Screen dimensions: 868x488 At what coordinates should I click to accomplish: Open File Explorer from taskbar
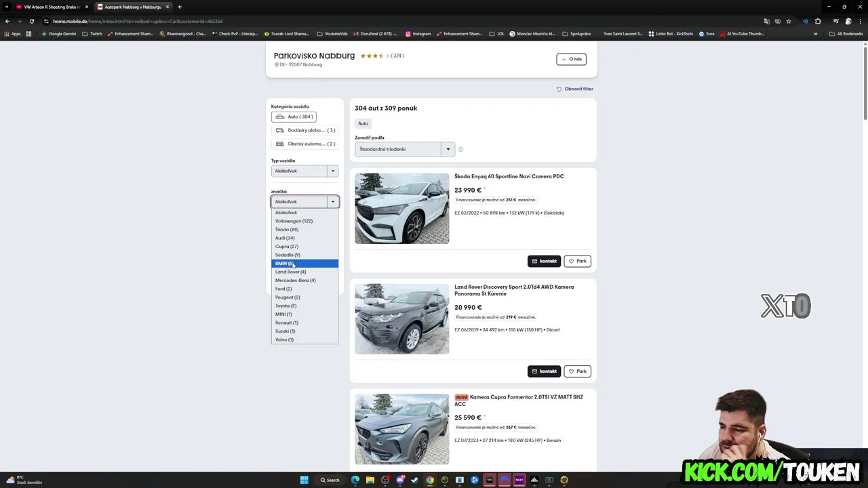[x=370, y=480]
